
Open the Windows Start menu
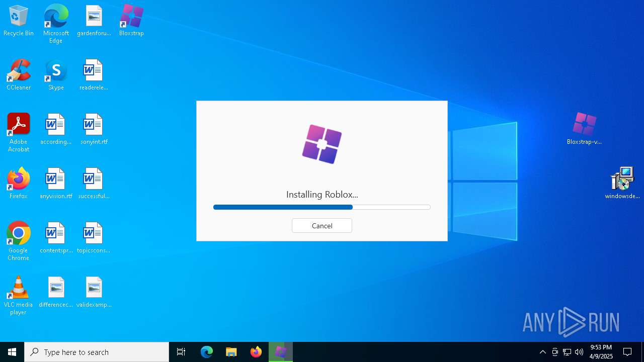pos(12,352)
